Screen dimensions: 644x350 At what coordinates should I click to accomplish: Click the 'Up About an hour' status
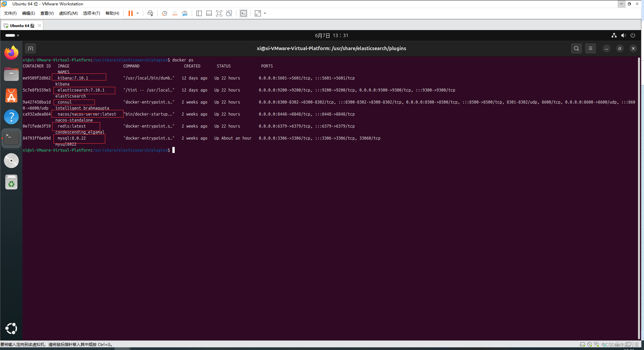pyautogui.click(x=233, y=138)
